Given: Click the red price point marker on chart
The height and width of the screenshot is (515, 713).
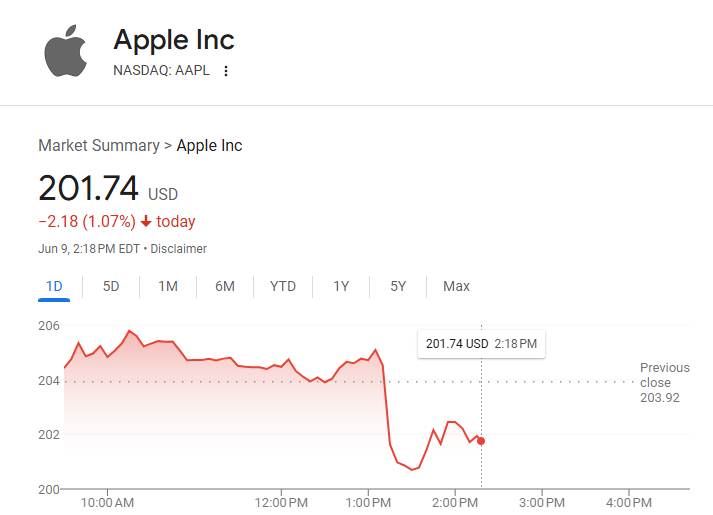Looking at the screenshot, I should (x=481, y=441).
